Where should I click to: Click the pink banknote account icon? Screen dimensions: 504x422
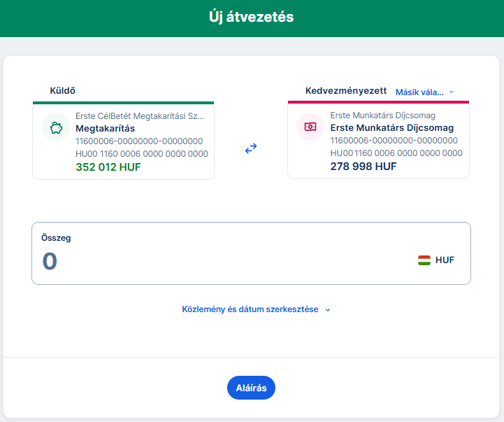pos(310,127)
